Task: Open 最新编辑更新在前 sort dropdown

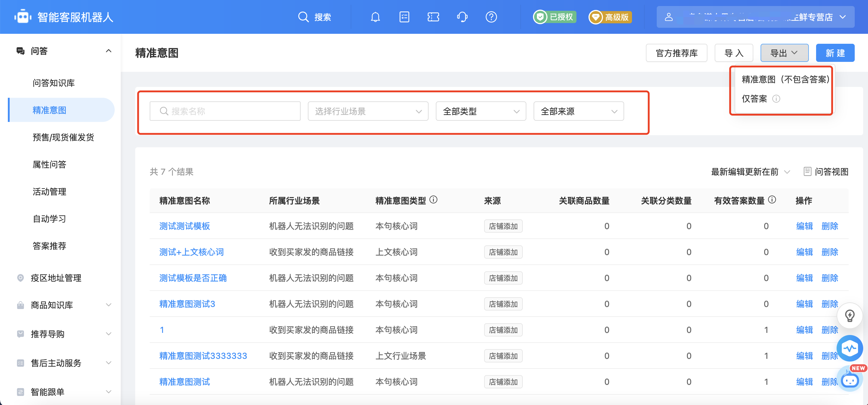Action: (x=750, y=172)
